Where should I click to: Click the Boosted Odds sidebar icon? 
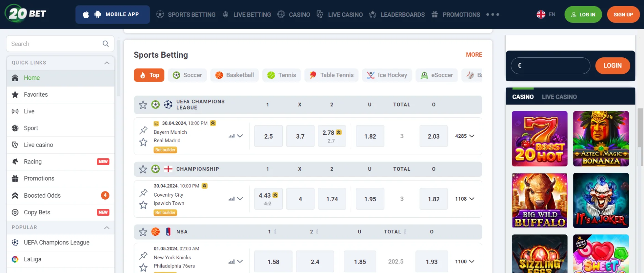click(x=15, y=196)
